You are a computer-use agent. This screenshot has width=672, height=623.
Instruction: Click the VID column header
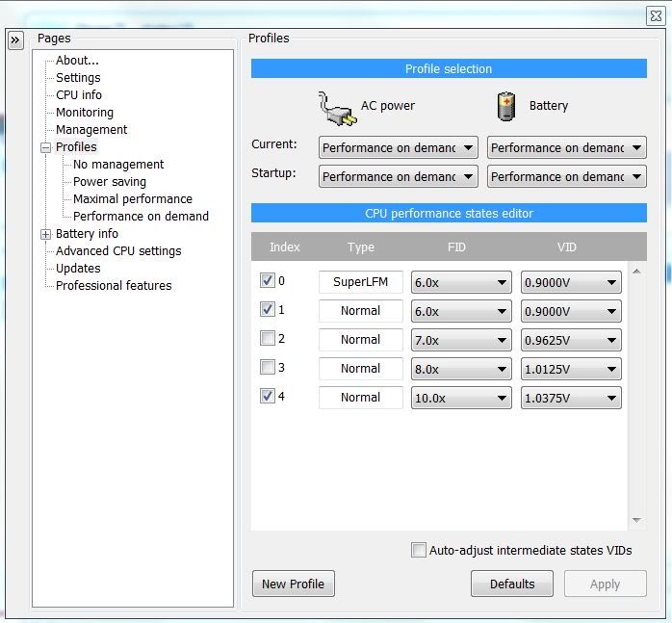566,247
